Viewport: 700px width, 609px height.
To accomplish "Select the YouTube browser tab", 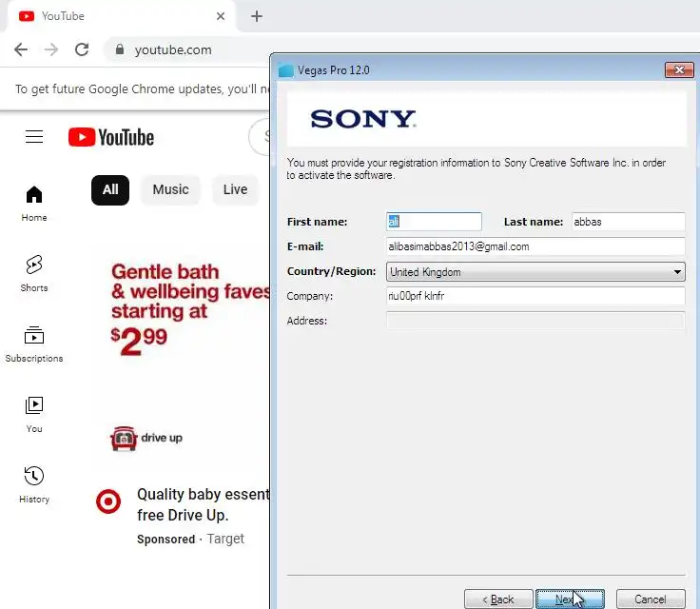I will pyautogui.click(x=121, y=16).
